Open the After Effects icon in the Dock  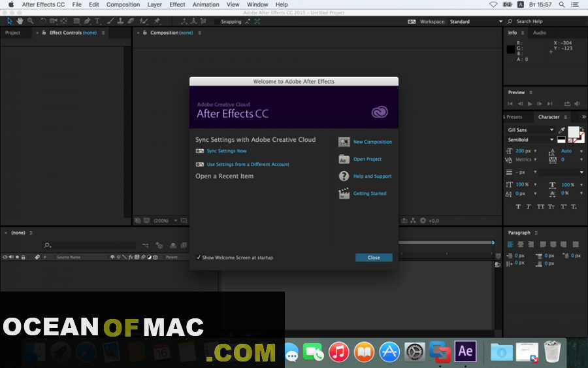click(465, 352)
